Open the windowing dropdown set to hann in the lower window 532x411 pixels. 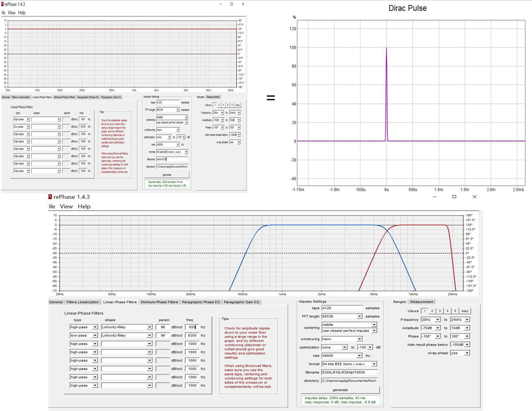[x=342, y=339]
